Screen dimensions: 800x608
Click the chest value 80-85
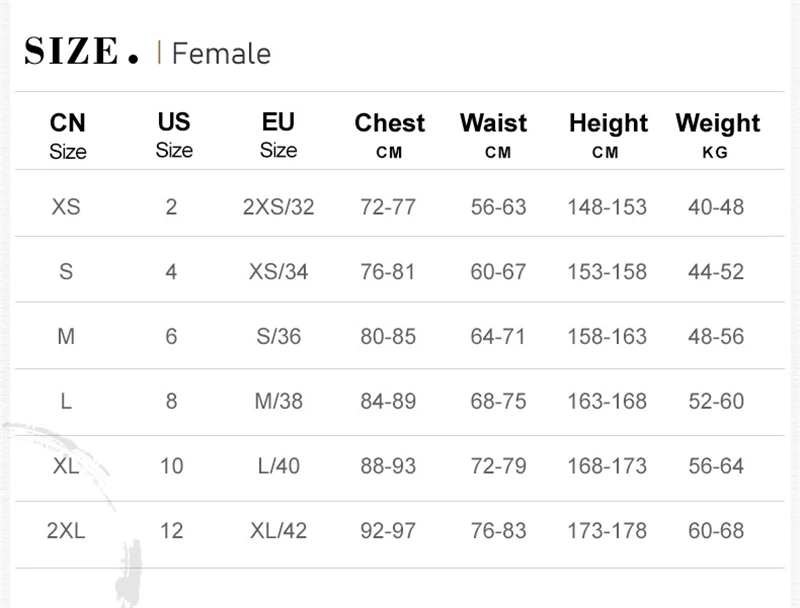point(388,337)
